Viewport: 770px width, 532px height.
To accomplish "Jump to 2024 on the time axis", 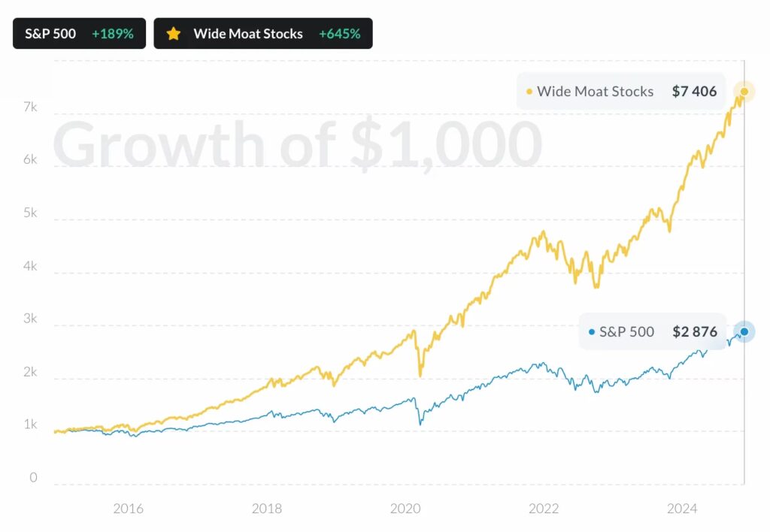I will [x=682, y=509].
